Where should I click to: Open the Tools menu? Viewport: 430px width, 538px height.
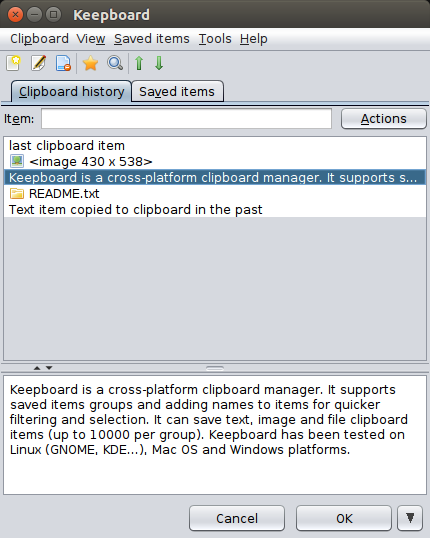215,39
